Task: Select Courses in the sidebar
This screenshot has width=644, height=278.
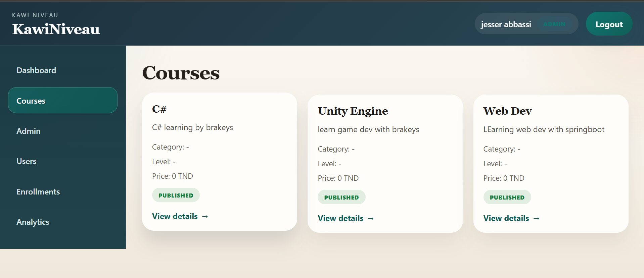Action: click(x=63, y=100)
